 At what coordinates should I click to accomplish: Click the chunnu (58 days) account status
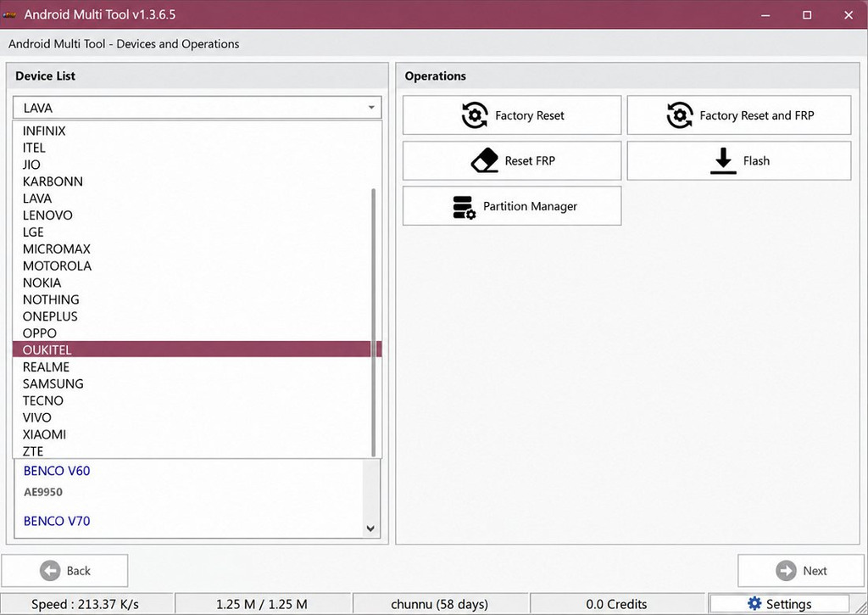(440, 604)
